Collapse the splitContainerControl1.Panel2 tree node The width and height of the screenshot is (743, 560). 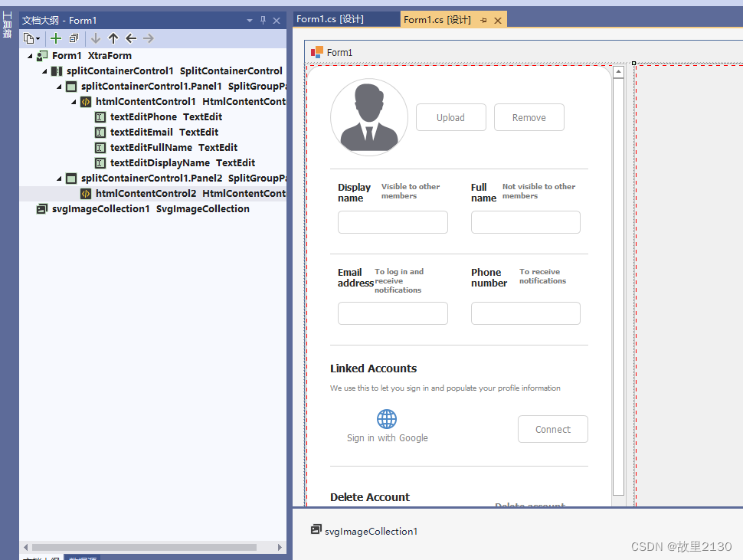coord(59,178)
